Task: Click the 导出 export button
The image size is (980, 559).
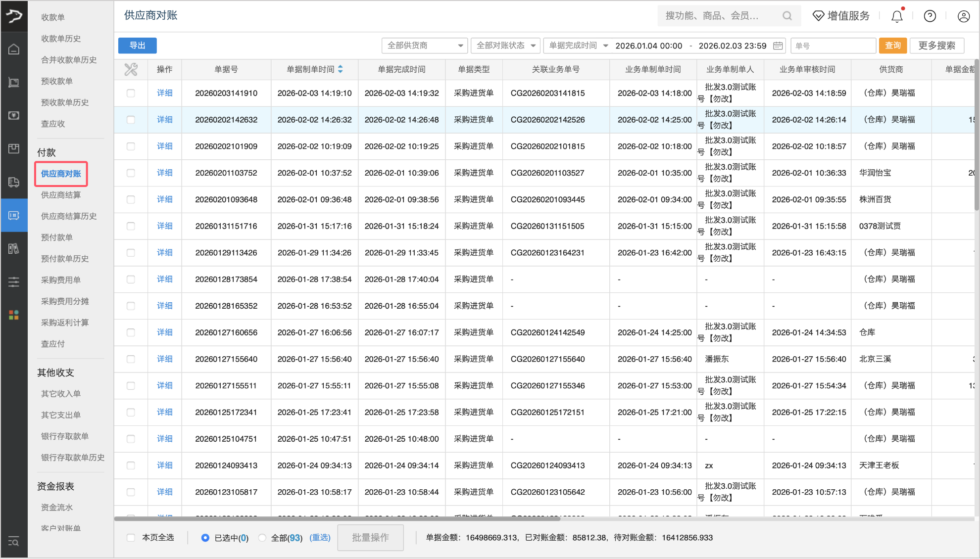Action: (137, 46)
